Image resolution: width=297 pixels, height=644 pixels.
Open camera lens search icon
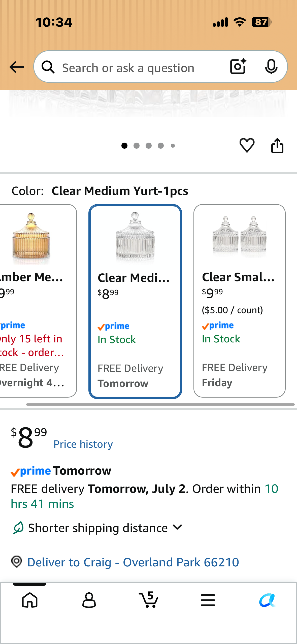pos(238,67)
